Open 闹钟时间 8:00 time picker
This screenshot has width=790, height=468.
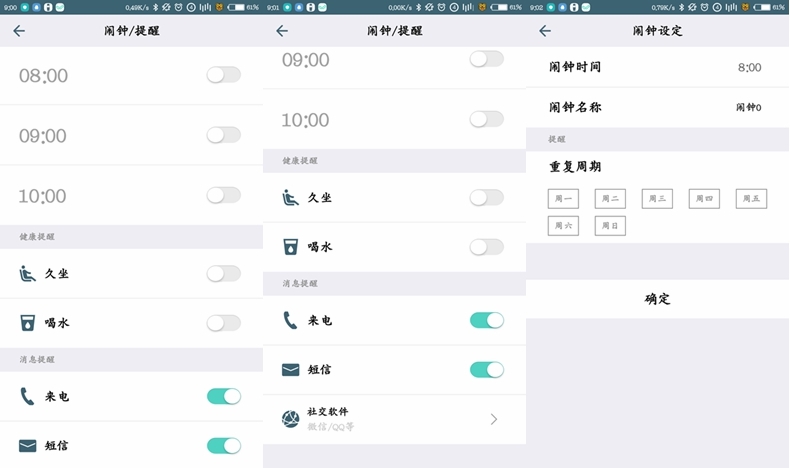657,67
